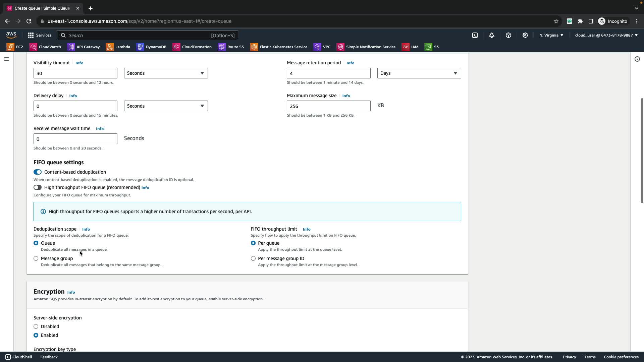
Task: Open the support help question mark icon
Action: (508, 35)
